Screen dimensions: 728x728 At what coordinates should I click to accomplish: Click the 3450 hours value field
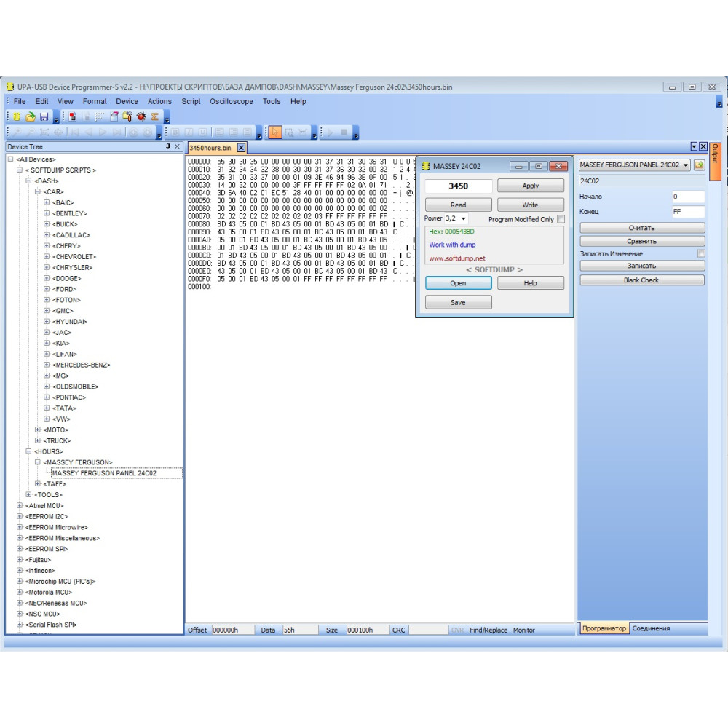click(x=458, y=186)
